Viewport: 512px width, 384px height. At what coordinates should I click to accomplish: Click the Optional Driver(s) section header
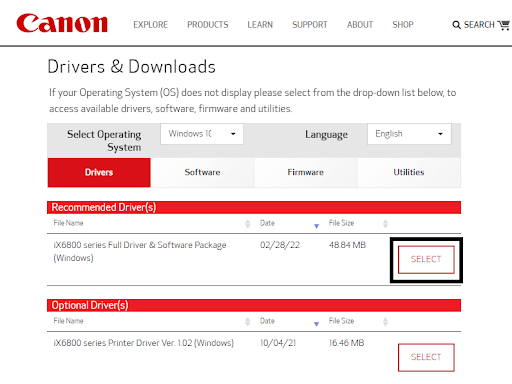(x=254, y=305)
